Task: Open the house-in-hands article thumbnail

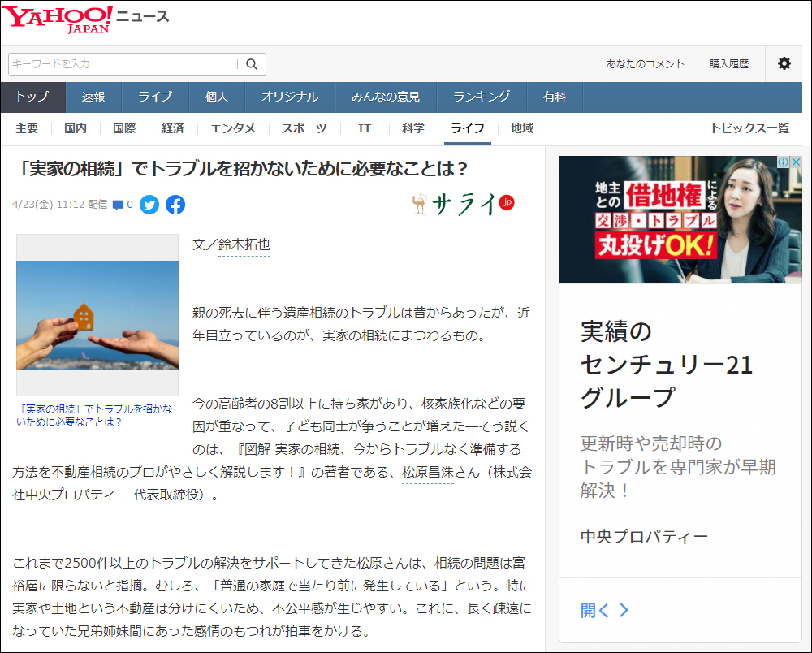Action: point(97,315)
